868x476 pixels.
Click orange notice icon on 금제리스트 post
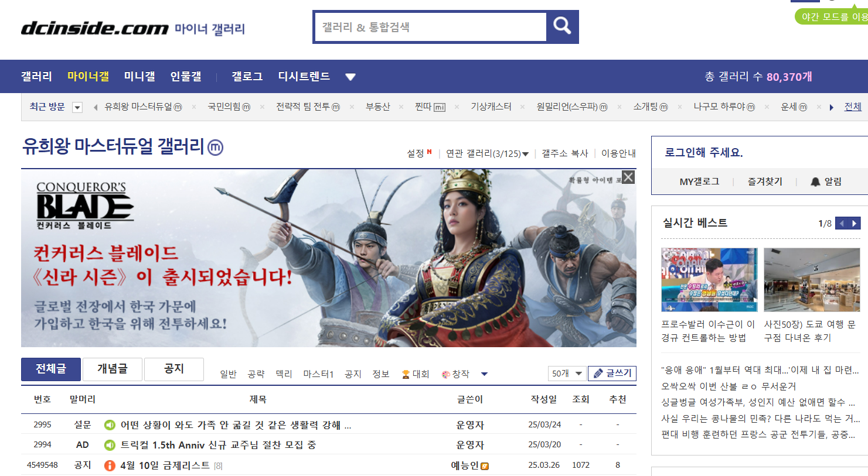coord(110,465)
